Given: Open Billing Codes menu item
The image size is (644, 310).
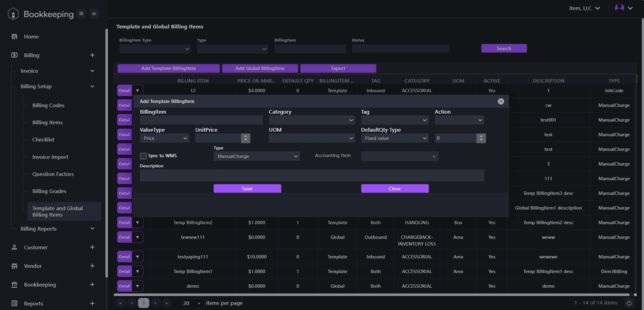Looking at the screenshot, I should (x=48, y=105).
